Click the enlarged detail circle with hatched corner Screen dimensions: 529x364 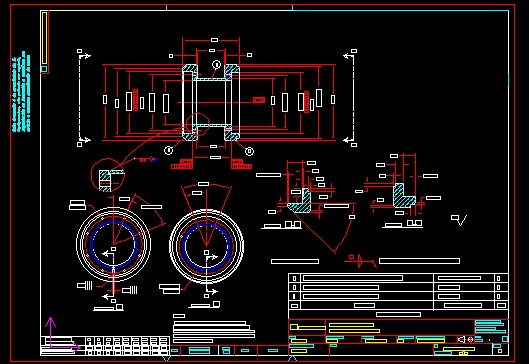click(108, 175)
